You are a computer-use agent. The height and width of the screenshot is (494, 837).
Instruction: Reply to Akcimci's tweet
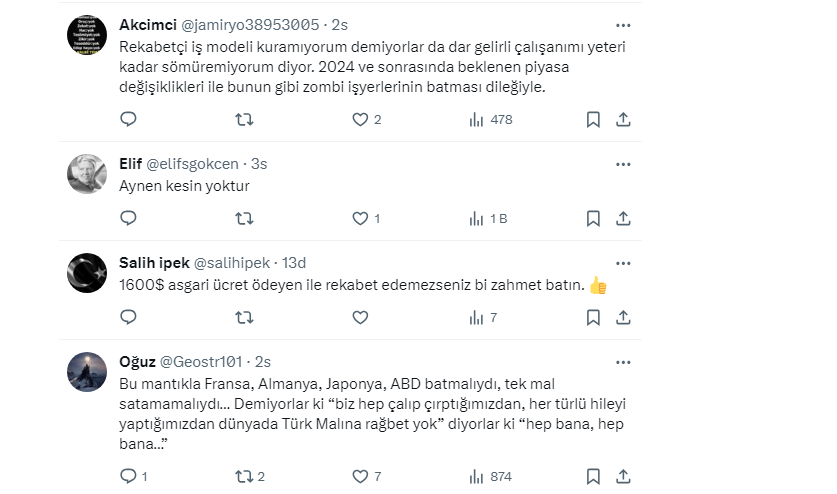tap(128, 119)
